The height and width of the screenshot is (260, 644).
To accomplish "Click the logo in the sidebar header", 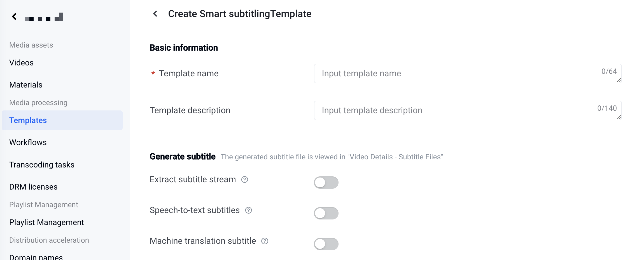I will coord(44,17).
